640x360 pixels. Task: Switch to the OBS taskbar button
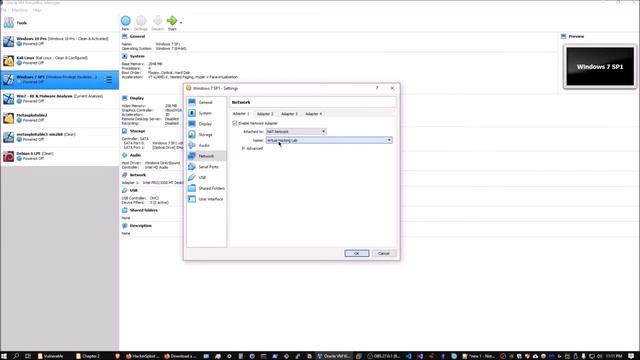(x=384, y=356)
